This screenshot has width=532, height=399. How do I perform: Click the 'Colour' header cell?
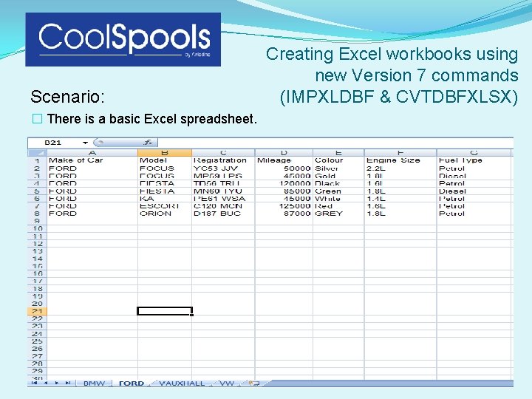(338, 160)
